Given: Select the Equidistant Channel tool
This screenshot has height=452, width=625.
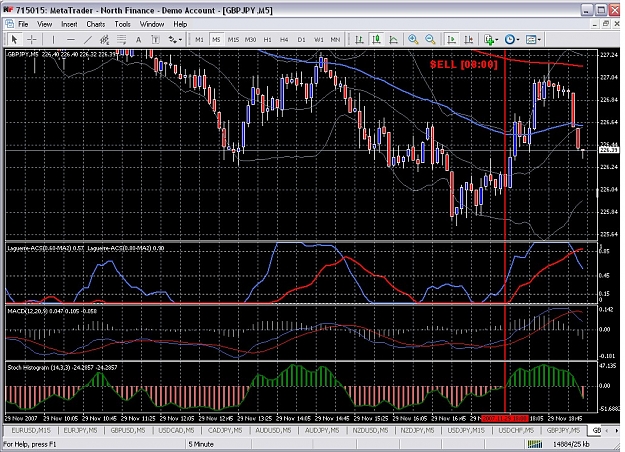Looking at the screenshot, I should pyautogui.click(x=105, y=39).
